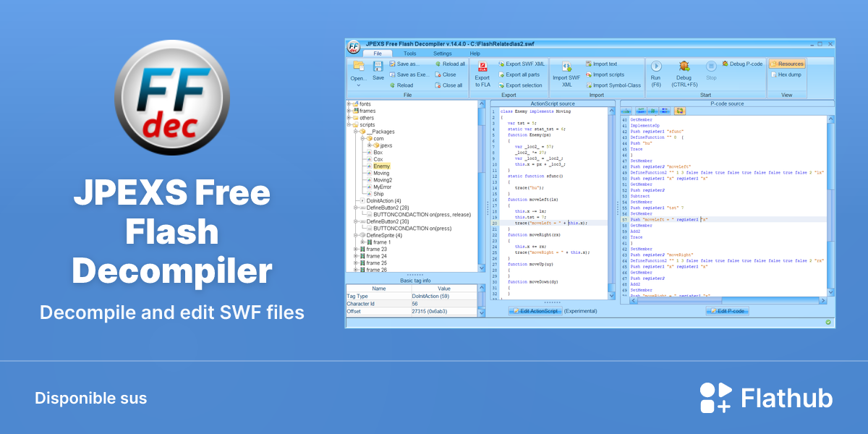Select the highlighted Enemy script
The image size is (868, 434).
(x=381, y=166)
